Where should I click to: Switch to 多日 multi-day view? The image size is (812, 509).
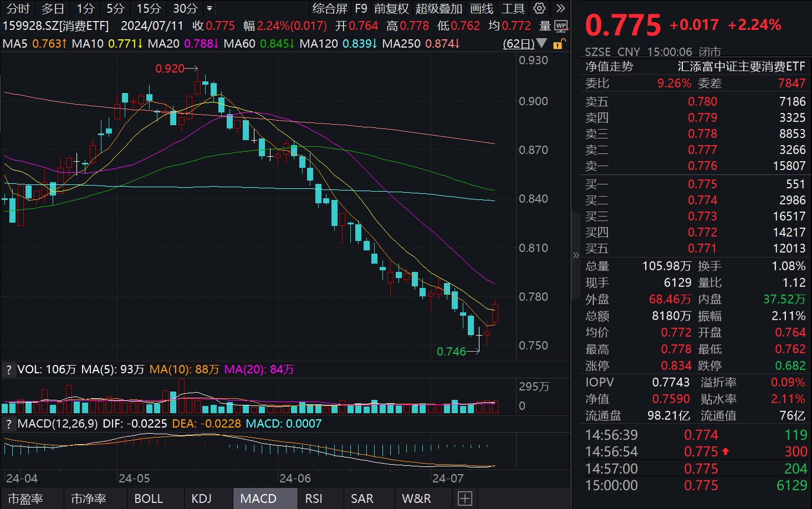[x=53, y=8]
